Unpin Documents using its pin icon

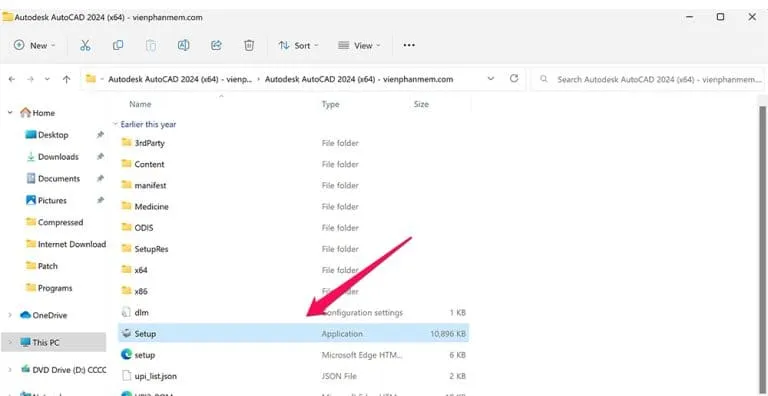point(100,178)
